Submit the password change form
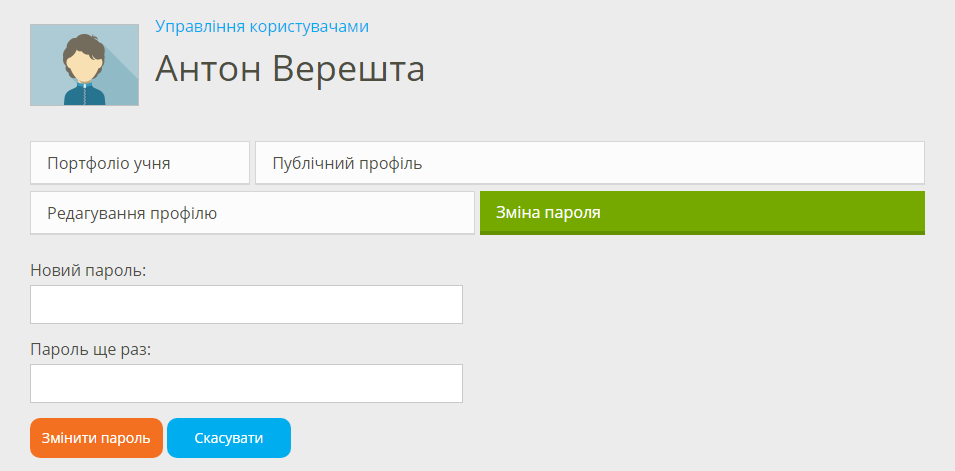 (96, 438)
